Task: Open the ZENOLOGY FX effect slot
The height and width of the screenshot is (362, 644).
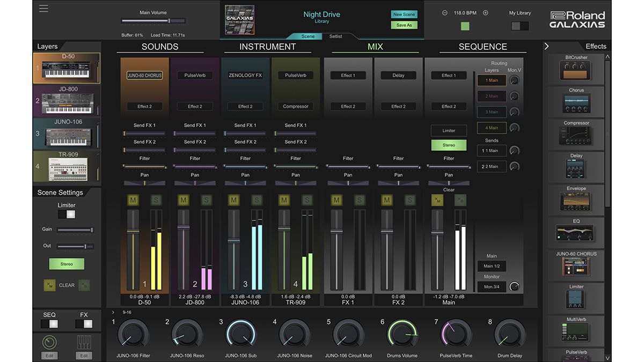Action: (245, 76)
